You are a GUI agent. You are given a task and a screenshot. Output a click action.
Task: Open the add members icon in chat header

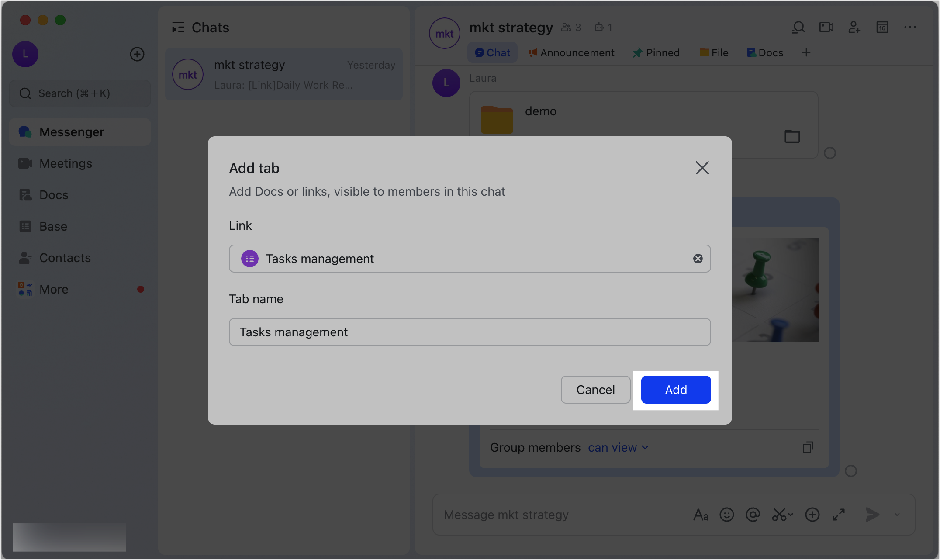point(854,27)
